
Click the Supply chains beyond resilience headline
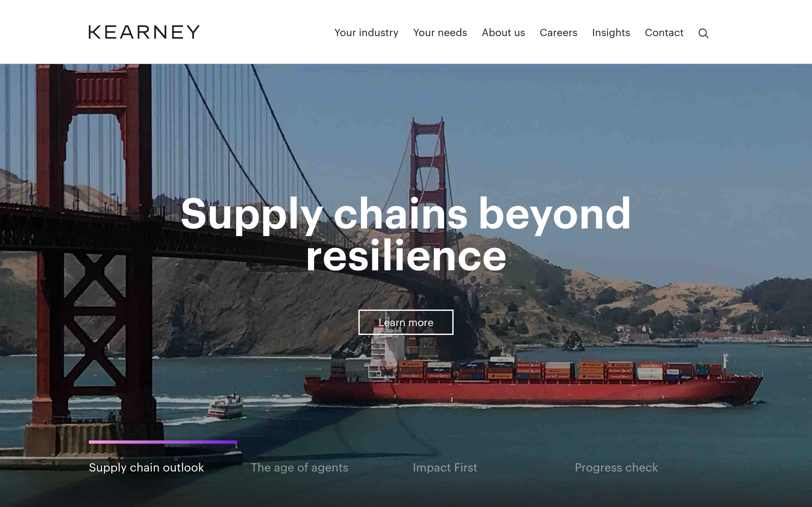click(x=406, y=234)
